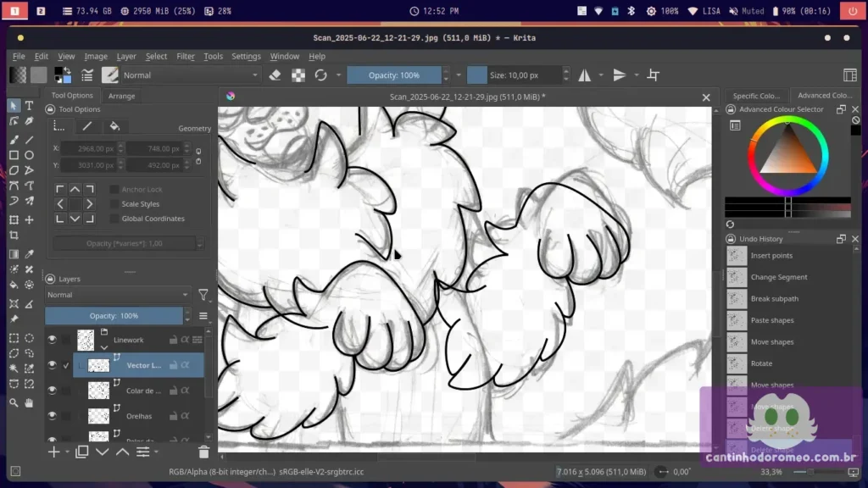Select the Move tool
The width and height of the screenshot is (868, 488).
coord(30,220)
